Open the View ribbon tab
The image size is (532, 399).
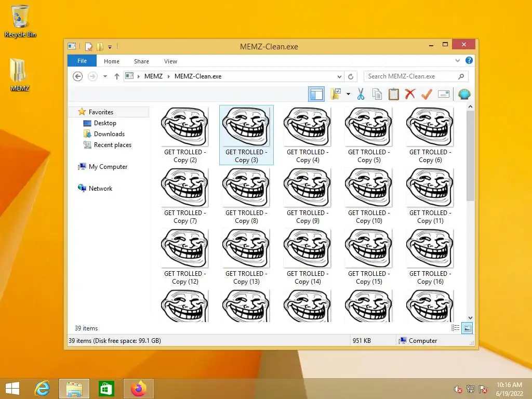[x=170, y=61]
